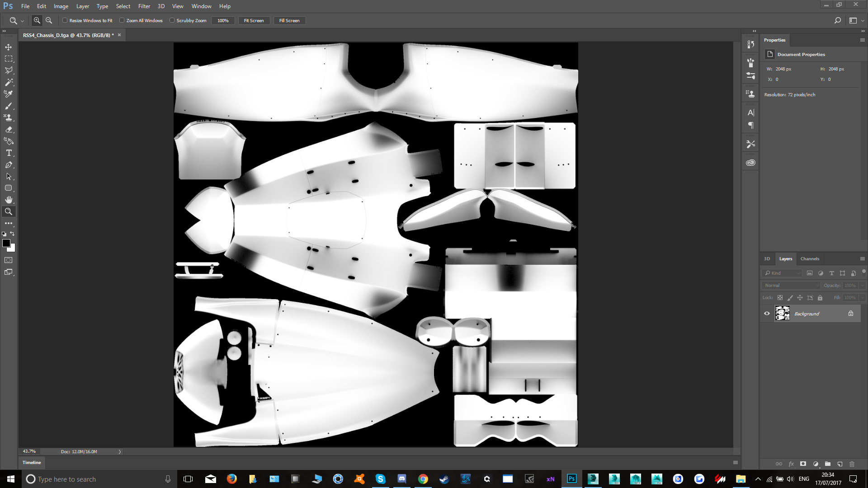The image size is (868, 488).
Task: Open the Character panel icon
Action: (750, 113)
